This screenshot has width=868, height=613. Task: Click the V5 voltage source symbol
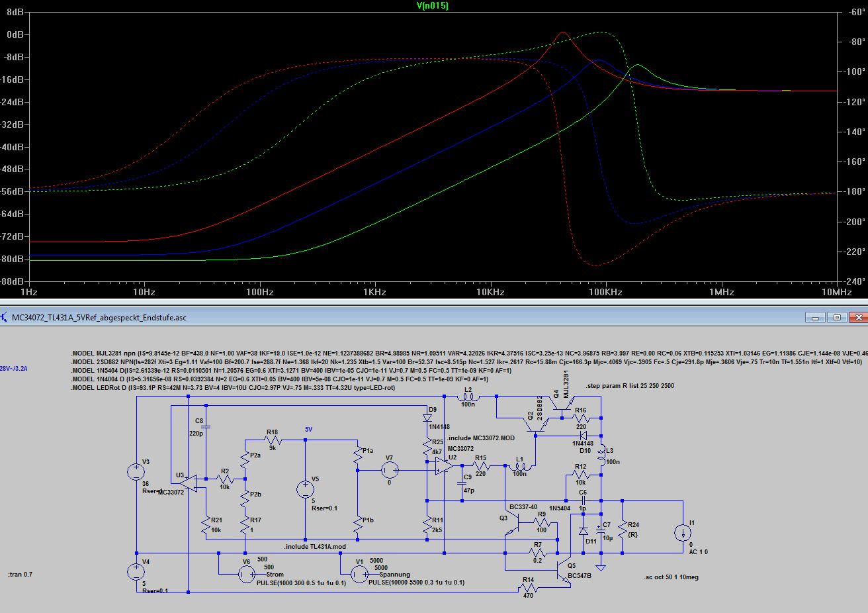[x=305, y=490]
